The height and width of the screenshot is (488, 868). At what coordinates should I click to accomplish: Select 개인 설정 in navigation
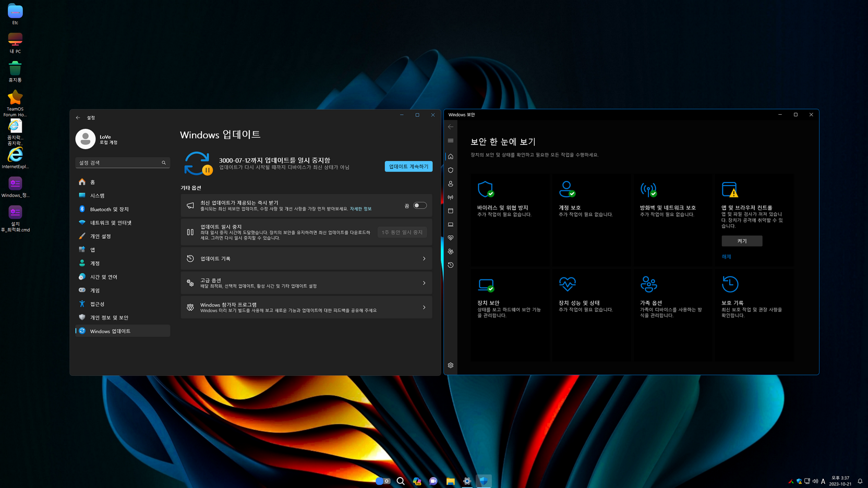123,236
